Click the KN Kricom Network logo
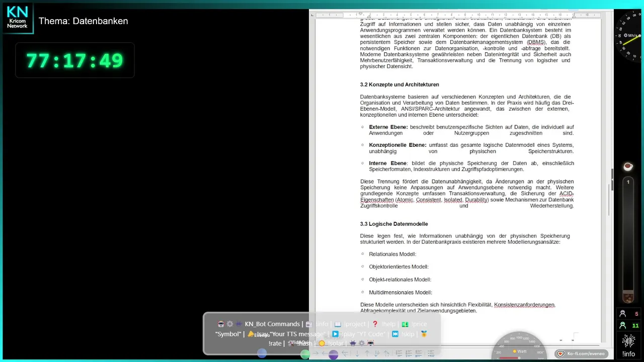The image size is (644, 362). click(x=17, y=18)
